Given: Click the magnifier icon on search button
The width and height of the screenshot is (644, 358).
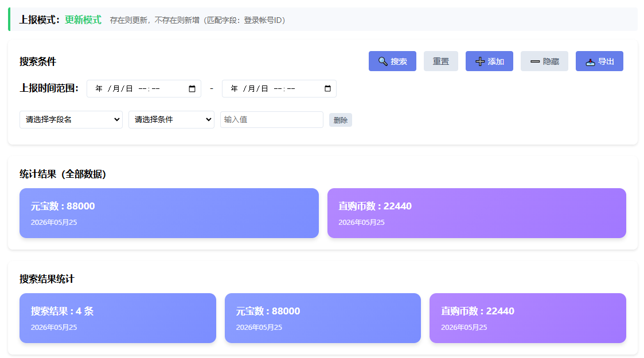Looking at the screenshot, I should (x=383, y=61).
